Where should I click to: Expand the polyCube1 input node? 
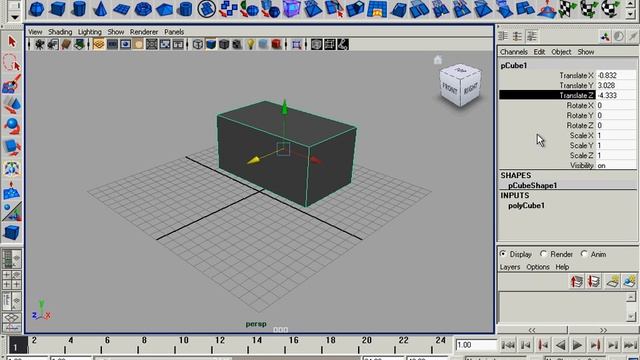click(526, 206)
